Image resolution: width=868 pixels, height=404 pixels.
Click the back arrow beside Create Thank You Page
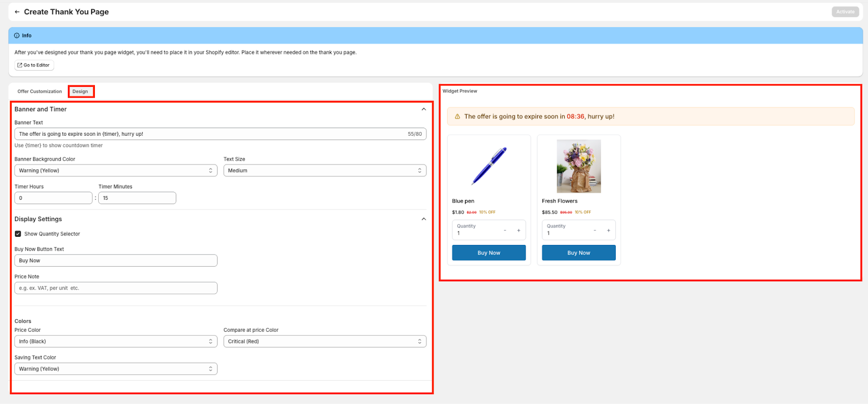coord(17,12)
